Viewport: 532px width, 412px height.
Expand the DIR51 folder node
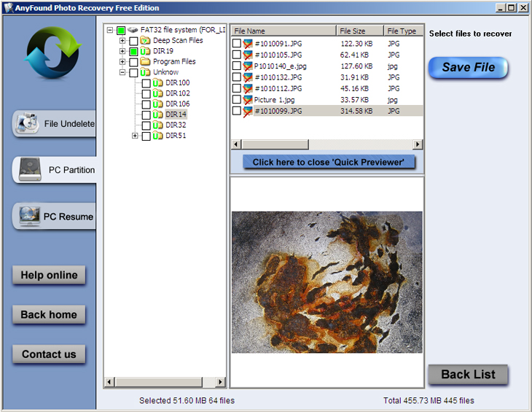pos(135,136)
